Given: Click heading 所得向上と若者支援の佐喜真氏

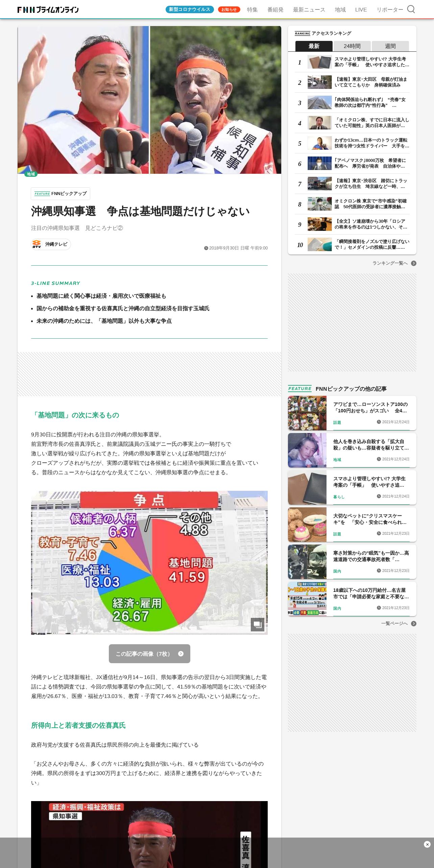Looking at the screenshot, I should tap(78, 725).
